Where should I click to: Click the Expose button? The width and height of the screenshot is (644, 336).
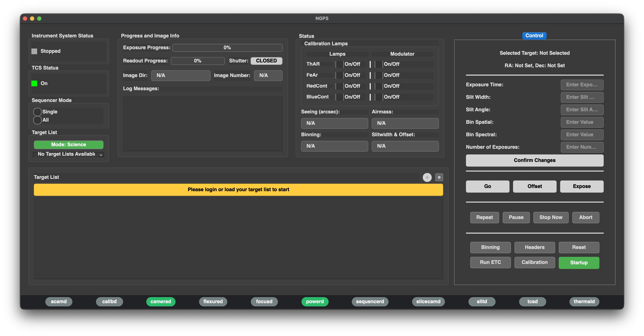pos(582,186)
